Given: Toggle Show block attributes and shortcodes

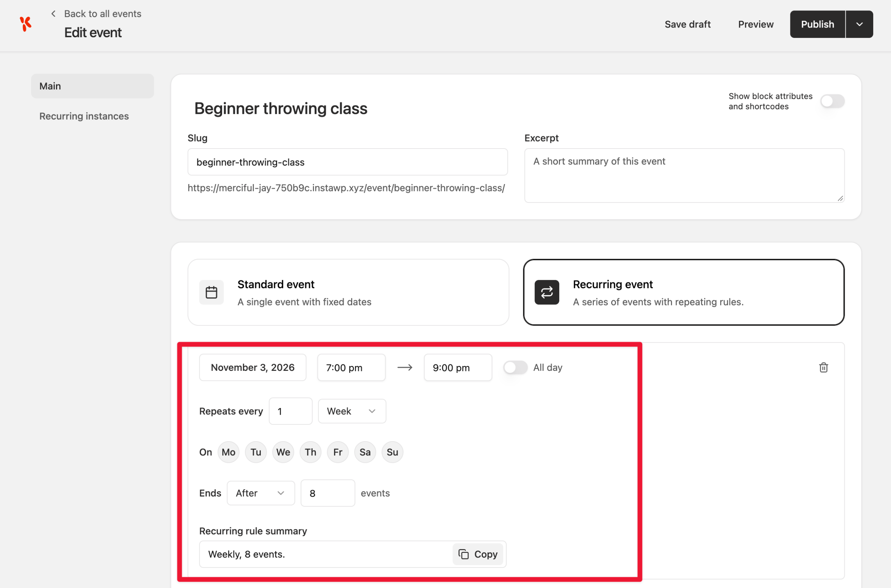Looking at the screenshot, I should point(832,101).
